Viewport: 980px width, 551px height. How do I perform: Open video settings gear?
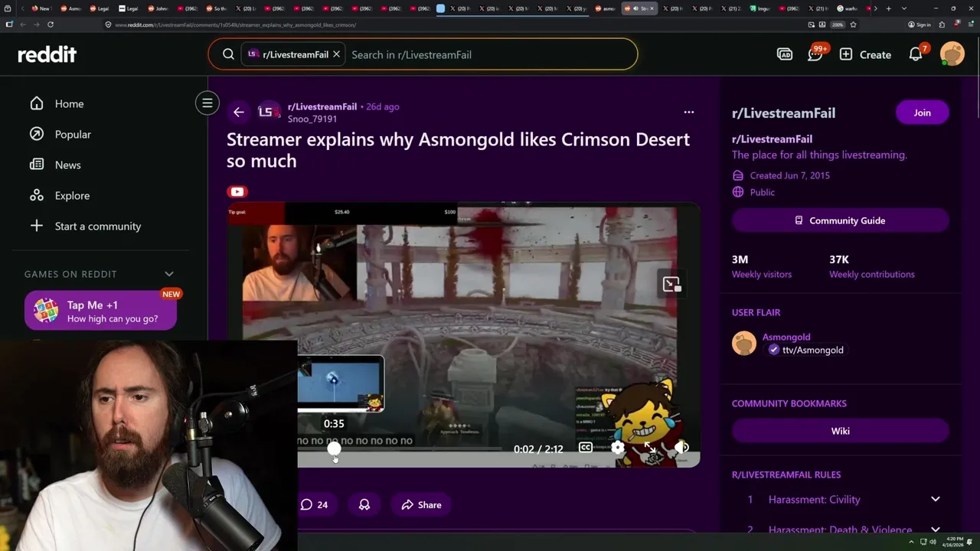tap(618, 448)
